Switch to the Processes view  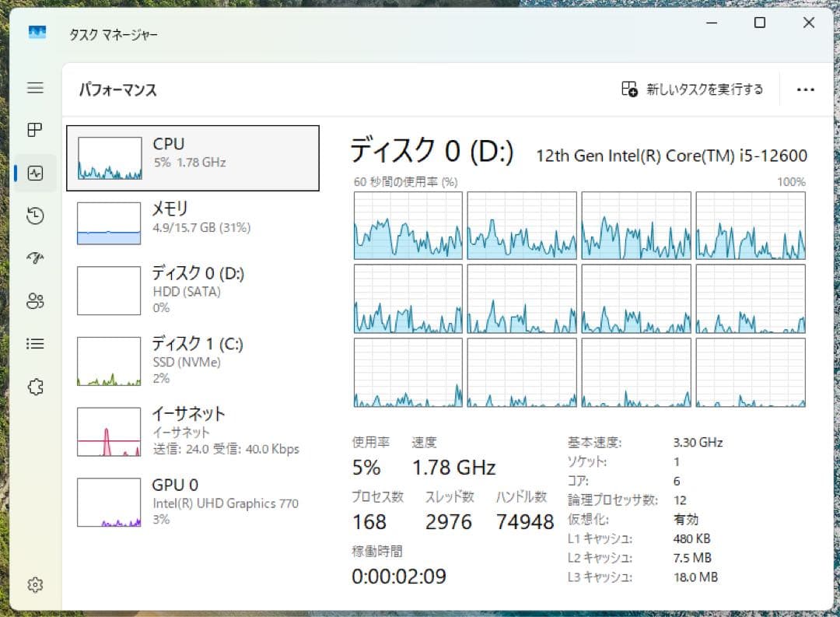tap(35, 130)
